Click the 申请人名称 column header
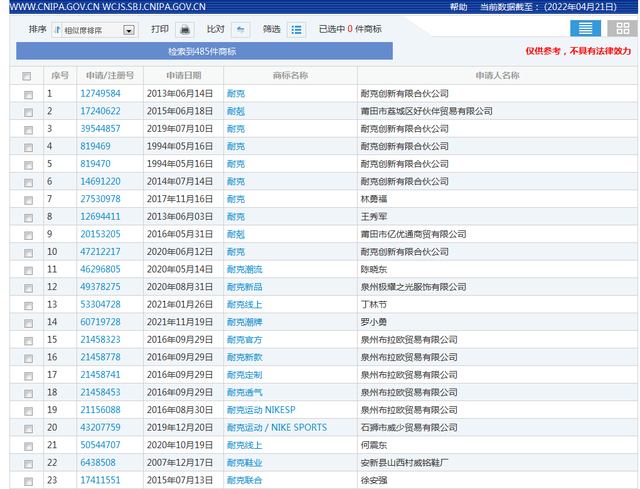Screen dimensions: 640x489 point(498,76)
